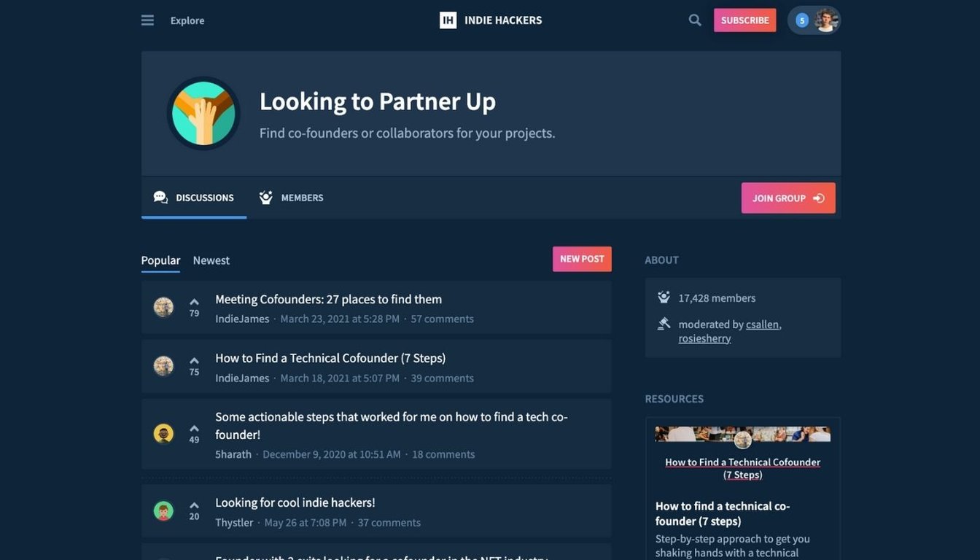Open the search magnifier icon
This screenshot has width=980, height=560.
pos(695,20)
